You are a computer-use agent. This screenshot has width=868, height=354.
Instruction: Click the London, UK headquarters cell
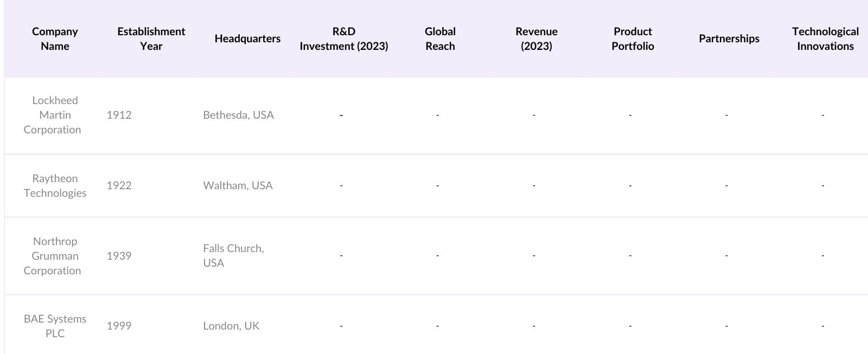(231, 326)
